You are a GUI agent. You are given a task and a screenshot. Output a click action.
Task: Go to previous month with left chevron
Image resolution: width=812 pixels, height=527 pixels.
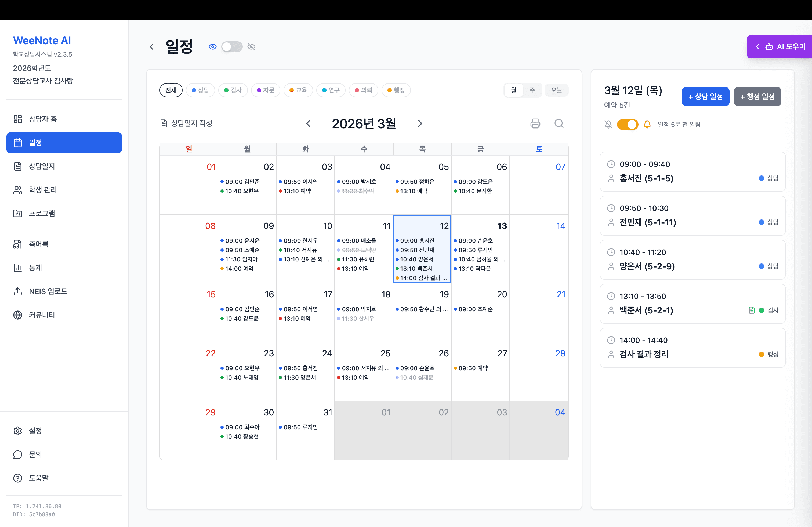click(x=309, y=123)
